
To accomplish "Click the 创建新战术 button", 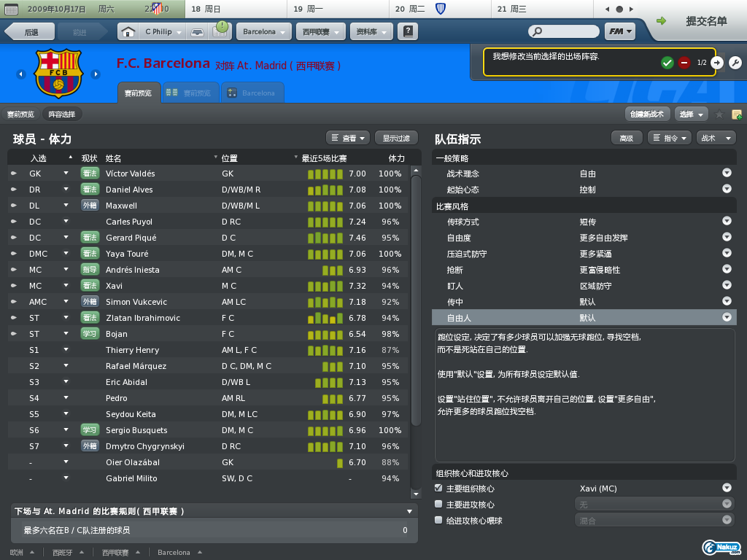I will (x=647, y=114).
